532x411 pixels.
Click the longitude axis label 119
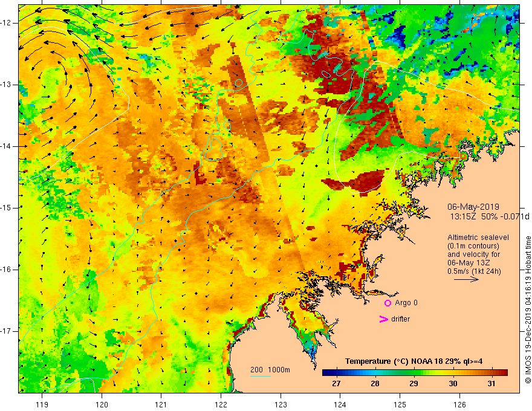[x=42, y=404]
